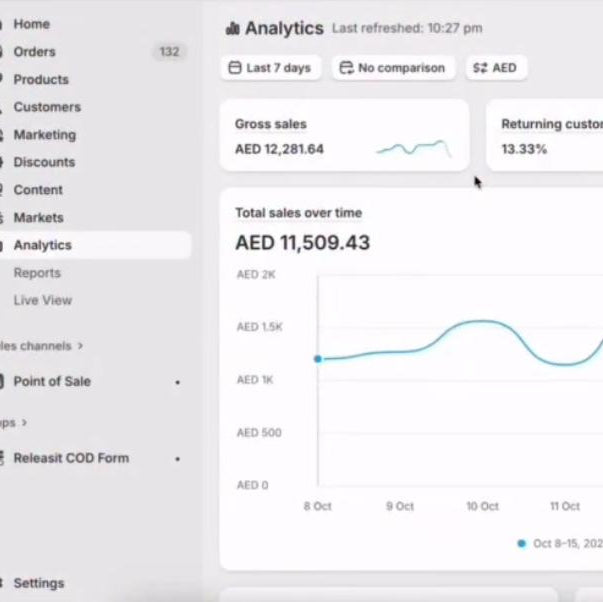The width and height of the screenshot is (603, 602).
Task: Click the Analytics bar chart icon in header
Action: pyautogui.click(x=233, y=29)
